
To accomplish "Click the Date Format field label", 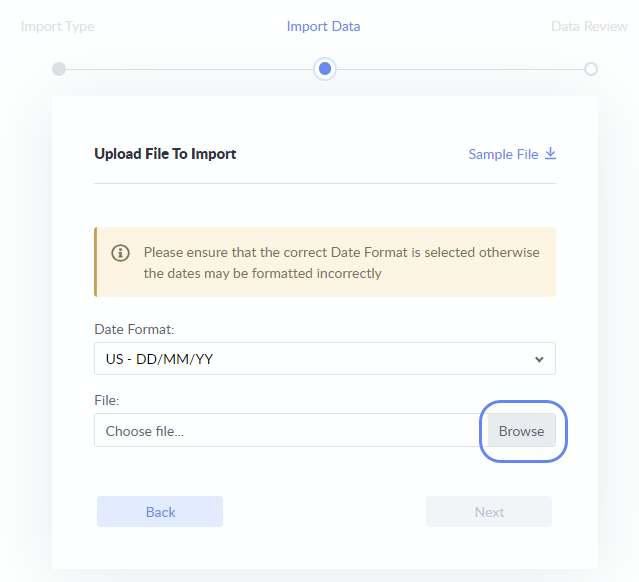I will point(134,329).
